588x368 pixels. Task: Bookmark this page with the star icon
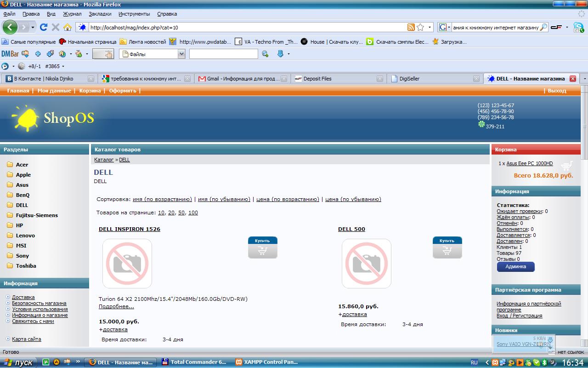[x=420, y=27]
